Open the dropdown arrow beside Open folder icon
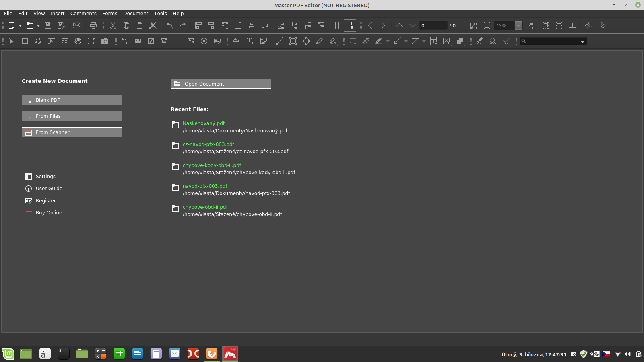The width and height of the screenshot is (644, 362). click(x=38, y=25)
